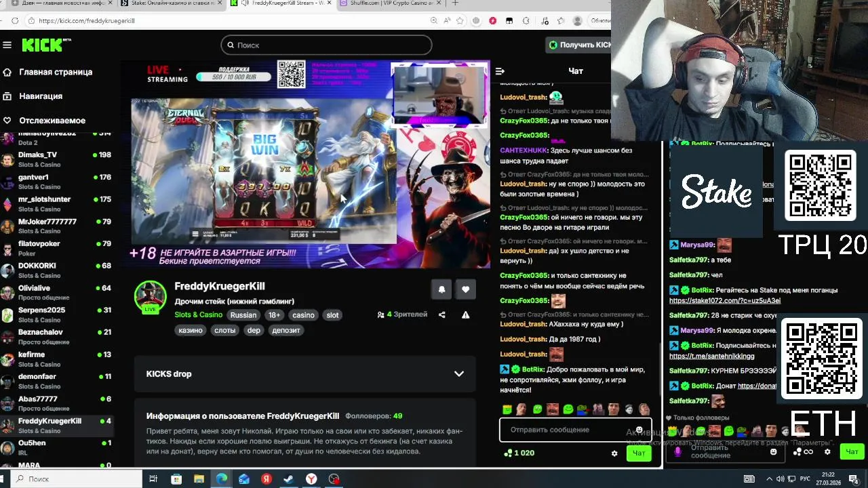Open overlay chat settings gear
This screenshot has height=488, width=868.
(827, 451)
